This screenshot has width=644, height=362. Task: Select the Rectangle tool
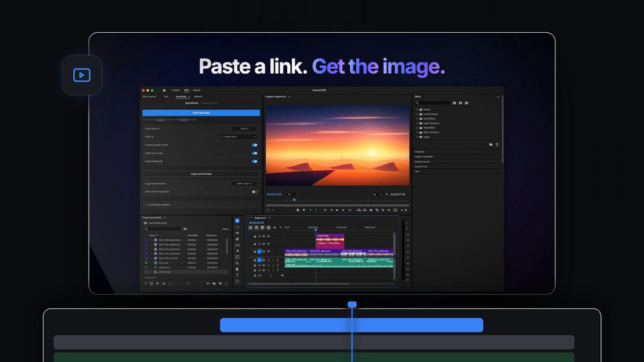[237, 257]
